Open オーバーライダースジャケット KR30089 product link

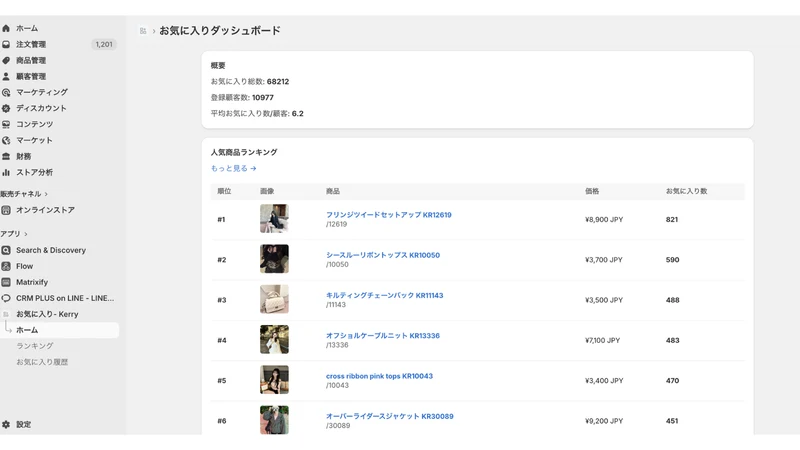tap(390, 416)
